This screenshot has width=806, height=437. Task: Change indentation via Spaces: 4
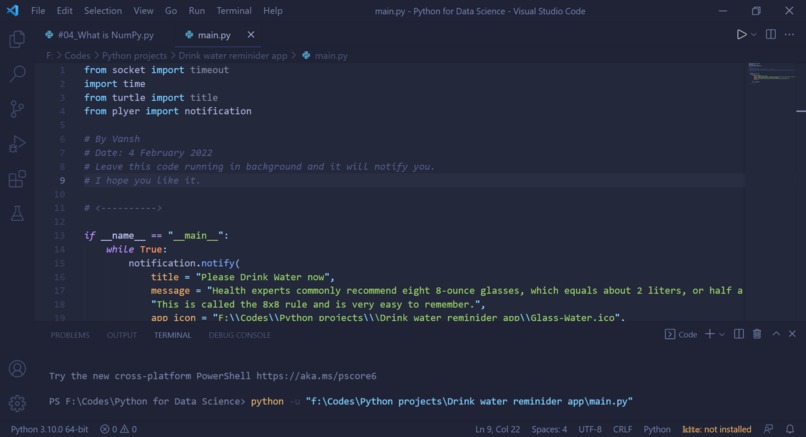549,429
